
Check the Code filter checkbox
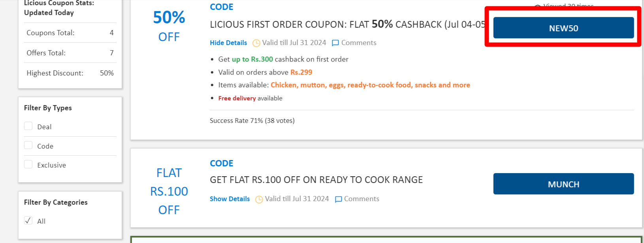pos(28,145)
